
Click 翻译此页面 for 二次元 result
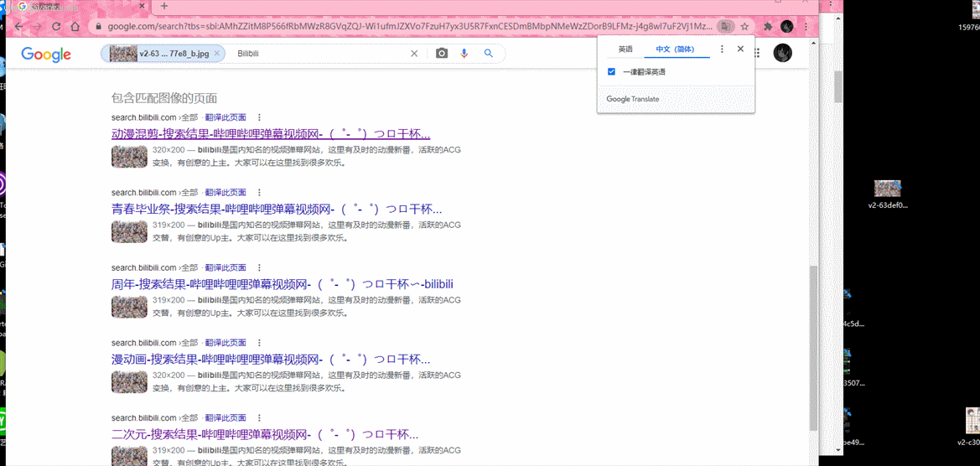pos(226,417)
